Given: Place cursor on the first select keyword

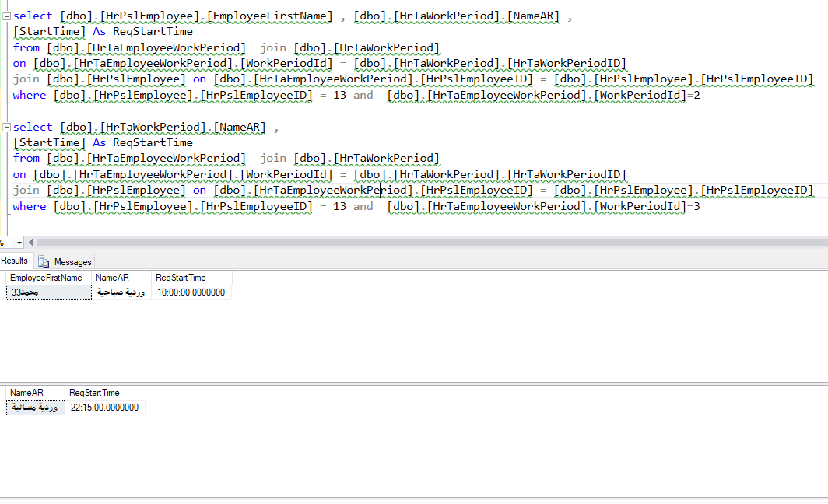Looking at the screenshot, I should [x=31, y=15].
